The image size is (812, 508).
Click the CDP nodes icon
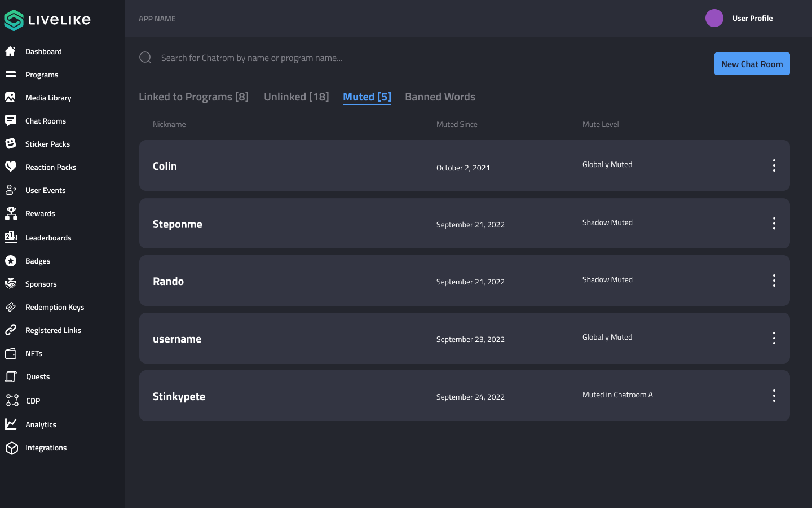(x=12, y=400)
